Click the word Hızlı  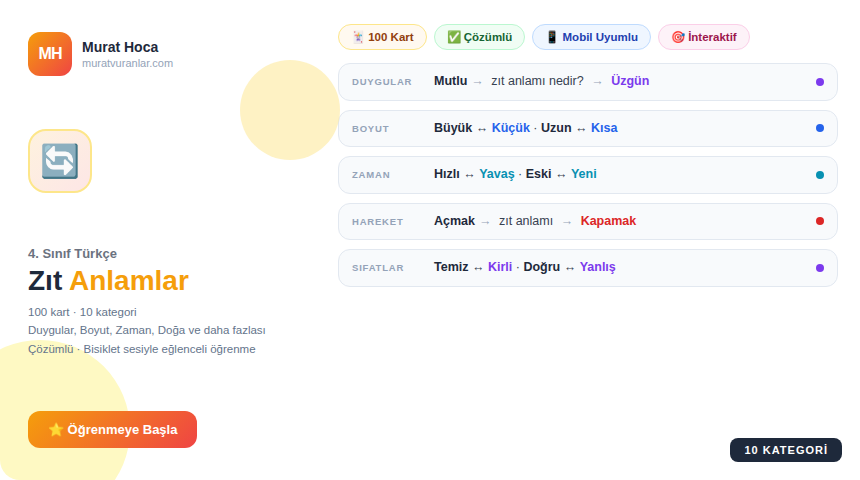click(446, 174)
